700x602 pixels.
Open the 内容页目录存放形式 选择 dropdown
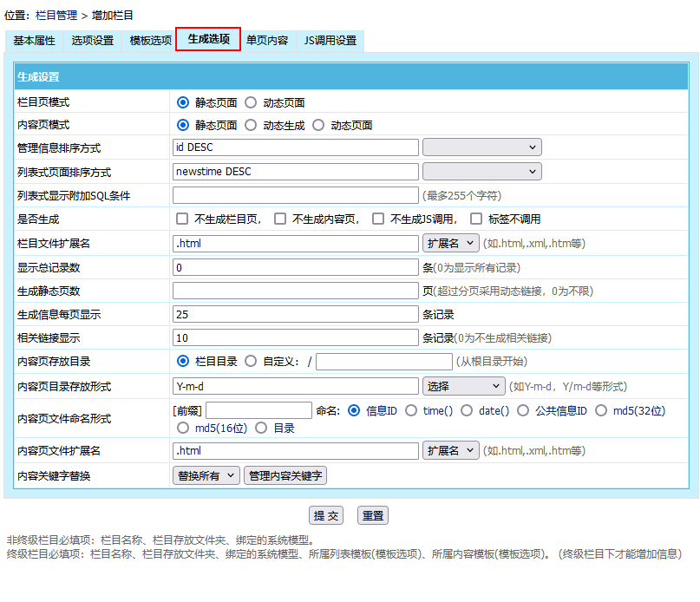click(x=463, y=386)
